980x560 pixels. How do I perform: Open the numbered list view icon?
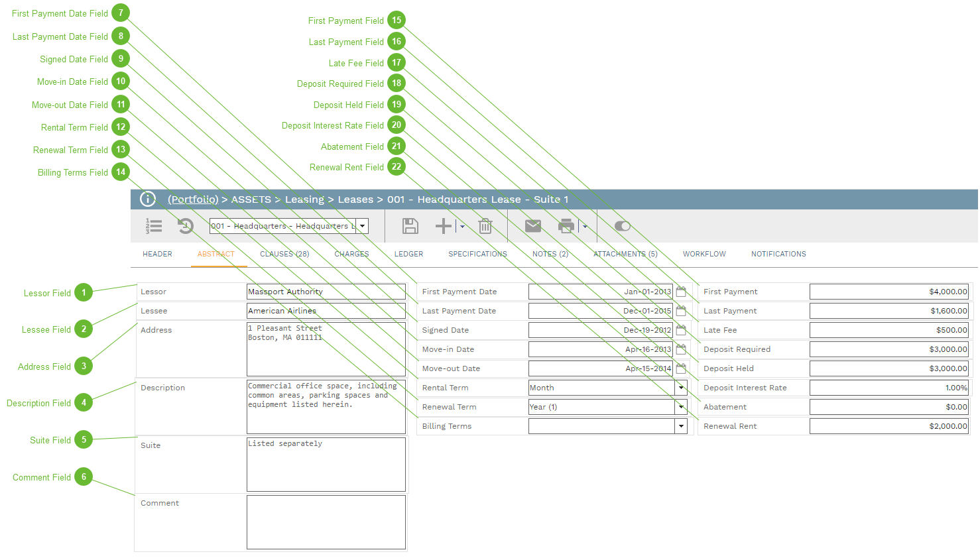tap(154, 226)
